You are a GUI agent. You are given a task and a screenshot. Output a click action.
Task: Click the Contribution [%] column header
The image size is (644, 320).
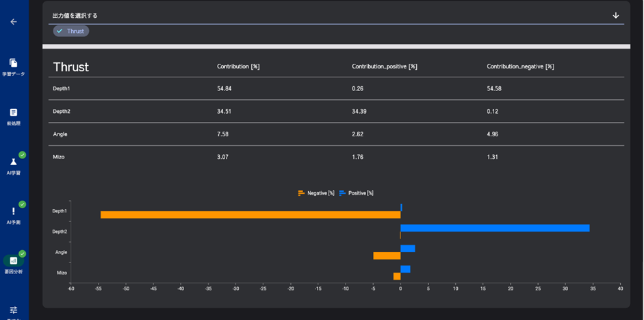(238, 66)
